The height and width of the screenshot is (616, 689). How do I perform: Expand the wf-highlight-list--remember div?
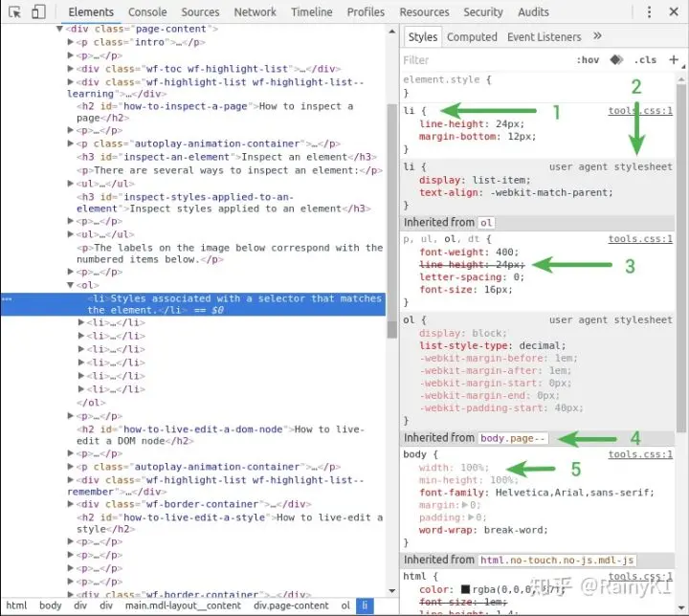tap(70, 480)
